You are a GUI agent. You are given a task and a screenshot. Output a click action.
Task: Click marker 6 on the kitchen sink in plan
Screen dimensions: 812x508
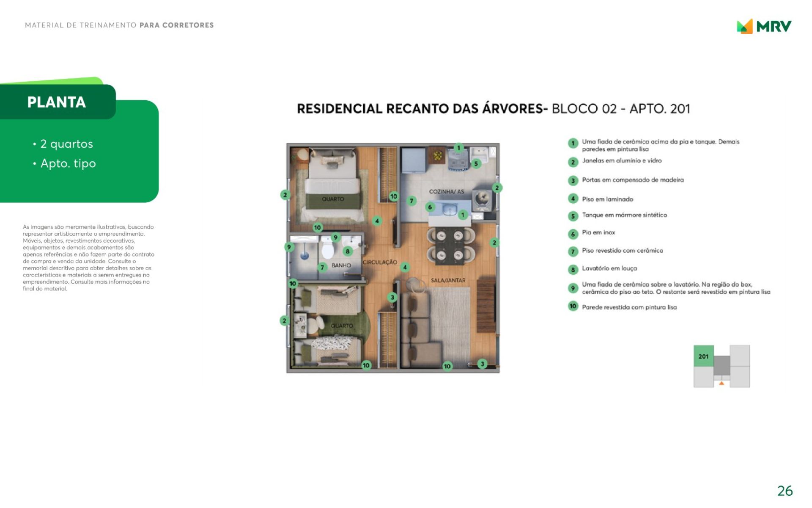(x=430, y=207)
